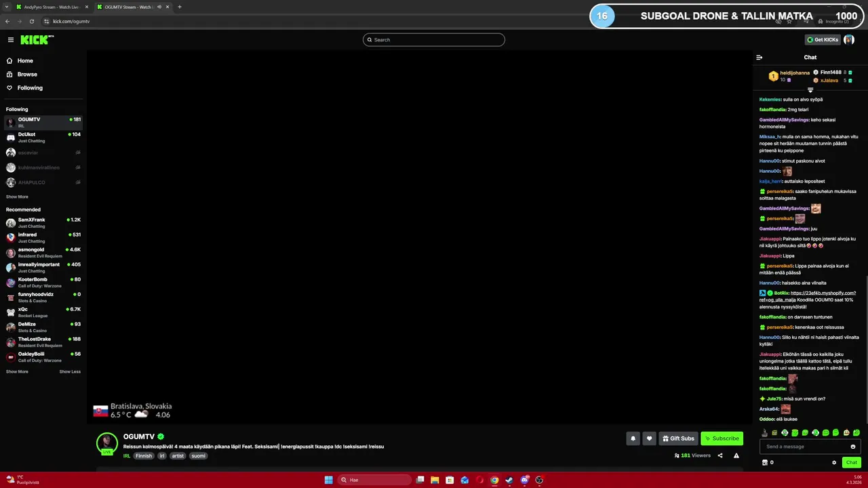This screenshot has height=488, width=868.
Task: Click the artist tag
Action: [x=178, y=456]
